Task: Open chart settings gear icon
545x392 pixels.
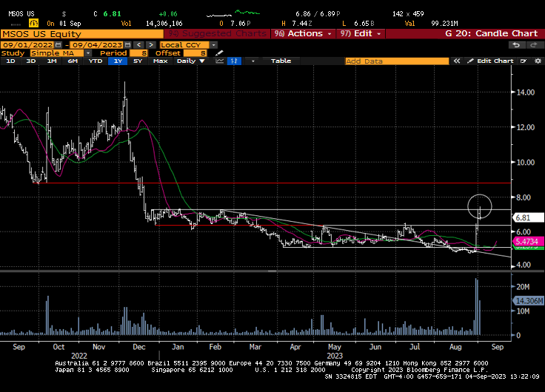Action: click(538, 61)
